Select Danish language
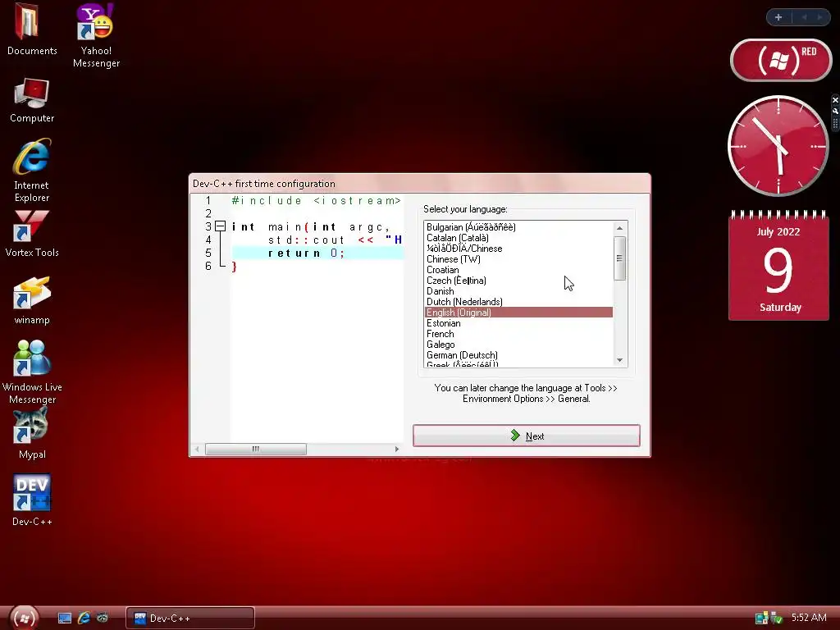This screenshot has width=840, height=630. click(518, 291)
